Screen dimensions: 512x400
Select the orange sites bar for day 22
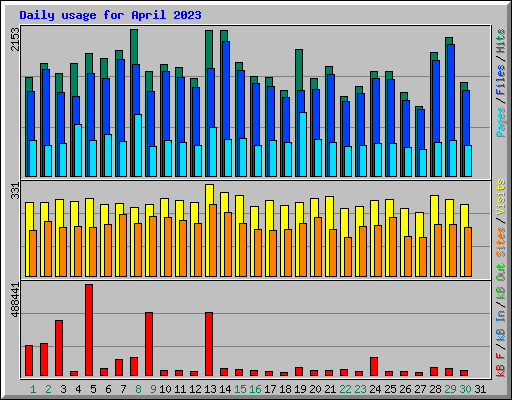click(348, 257)
